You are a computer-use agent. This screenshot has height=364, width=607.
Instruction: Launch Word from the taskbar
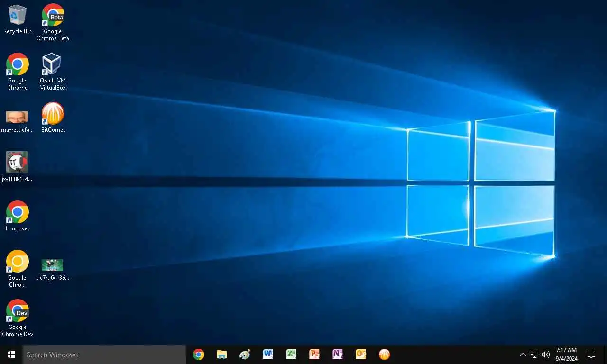click(x=268, y=355)
